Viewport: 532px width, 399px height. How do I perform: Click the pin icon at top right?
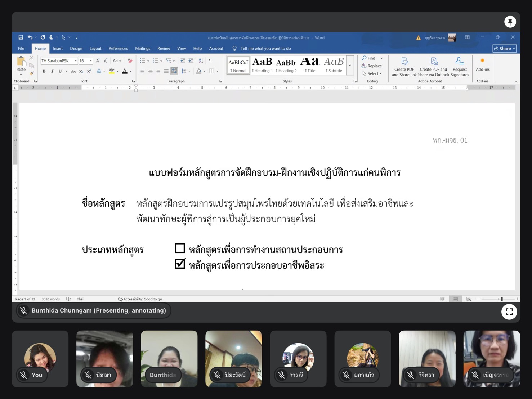tap(510, 22)
